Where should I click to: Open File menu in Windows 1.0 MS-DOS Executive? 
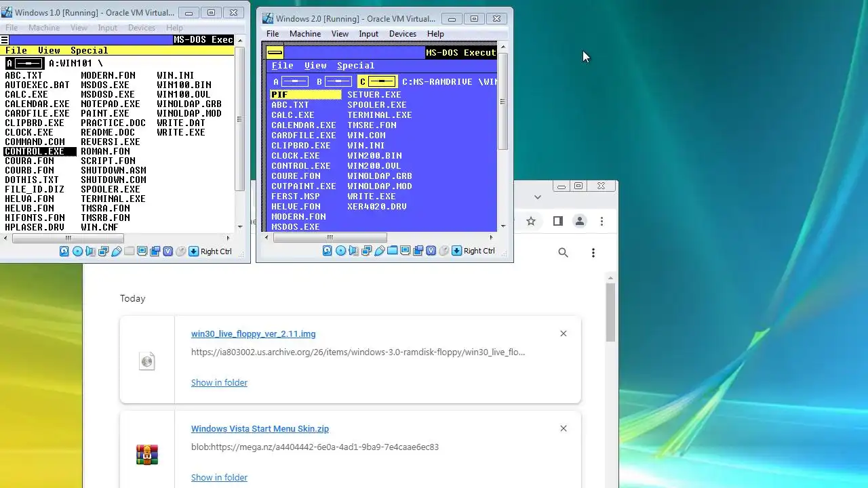(16, 50)
